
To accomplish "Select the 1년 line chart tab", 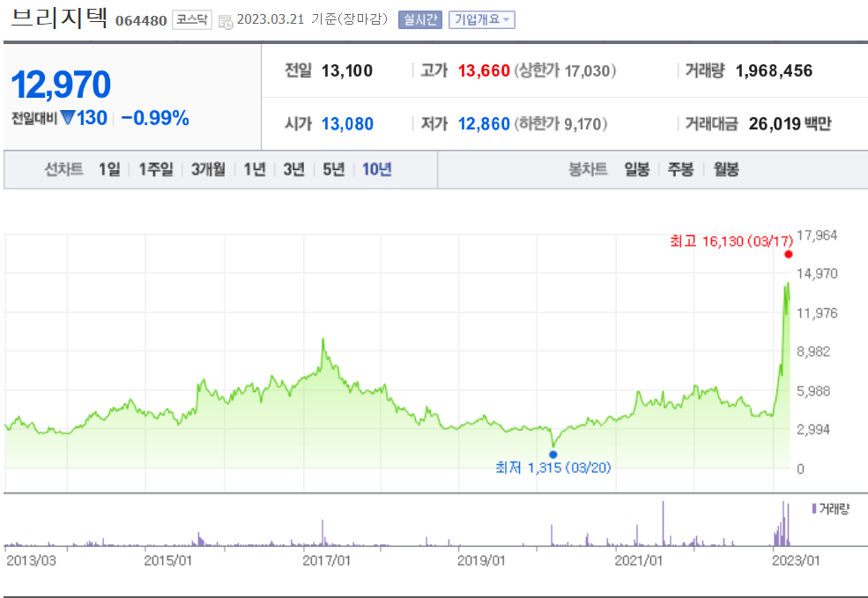I will [255, 169].
